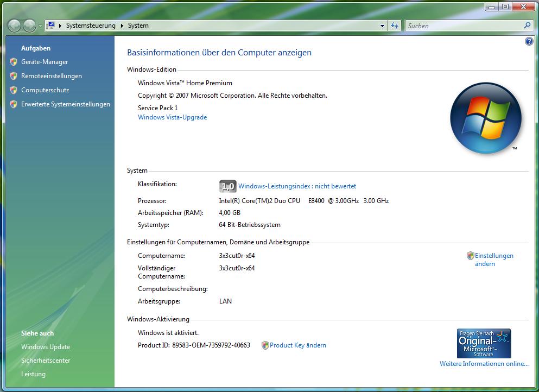Click the shield icon beside Computerschutz
Viewport: 539px width, 392px height.
coord(14,90)
